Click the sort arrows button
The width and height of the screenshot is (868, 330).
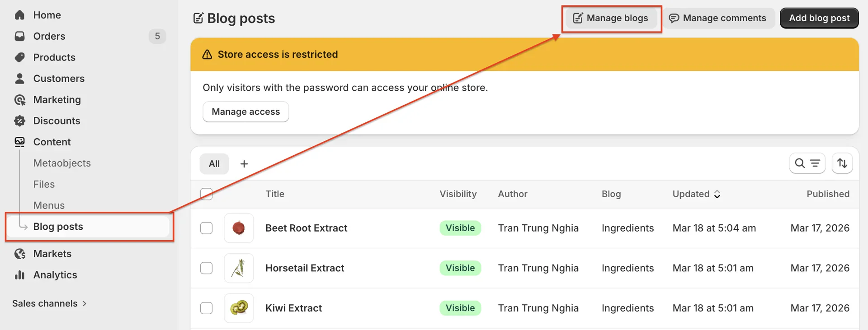(x=842, y=163)
